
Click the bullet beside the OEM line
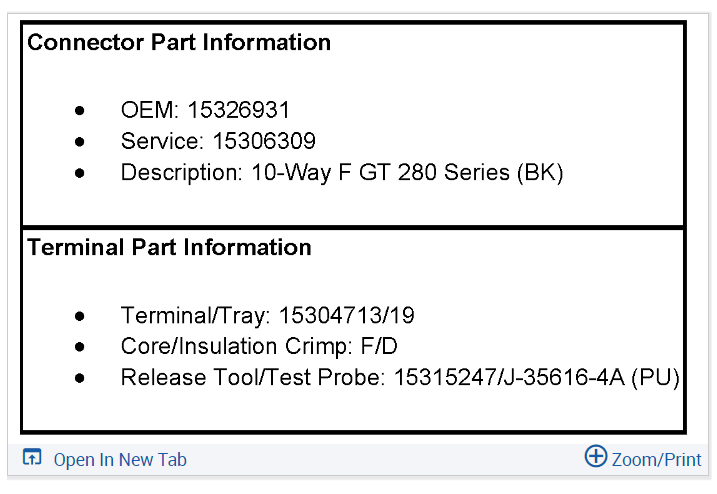(x=80, y=110)
